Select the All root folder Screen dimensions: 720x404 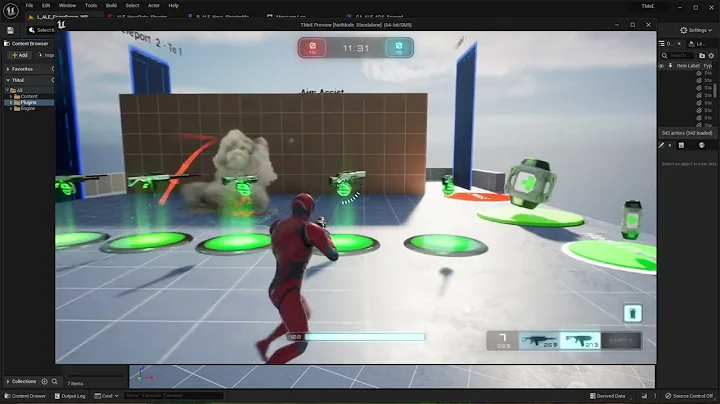click(x=19, y=90)
